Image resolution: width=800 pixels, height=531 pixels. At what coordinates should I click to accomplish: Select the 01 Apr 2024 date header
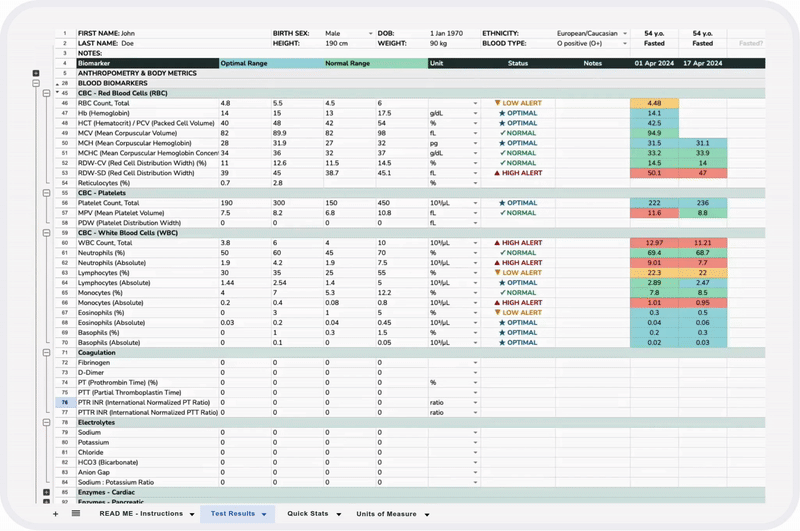[x=654, y=63]
